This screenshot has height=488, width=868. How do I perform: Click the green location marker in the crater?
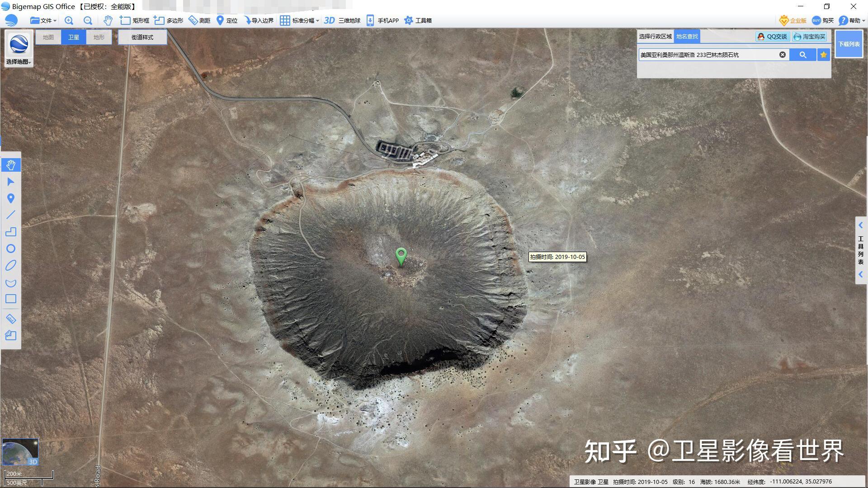click(x=401, y=256)
